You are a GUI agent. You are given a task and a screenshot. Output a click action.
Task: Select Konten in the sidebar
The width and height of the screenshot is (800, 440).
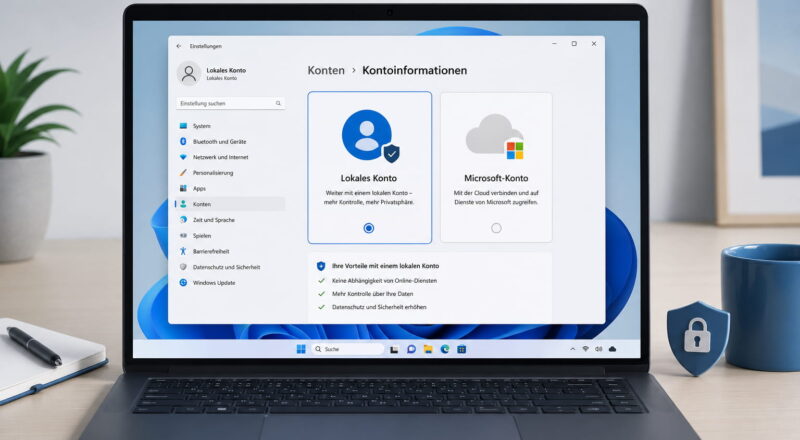(x=230, y=204)
